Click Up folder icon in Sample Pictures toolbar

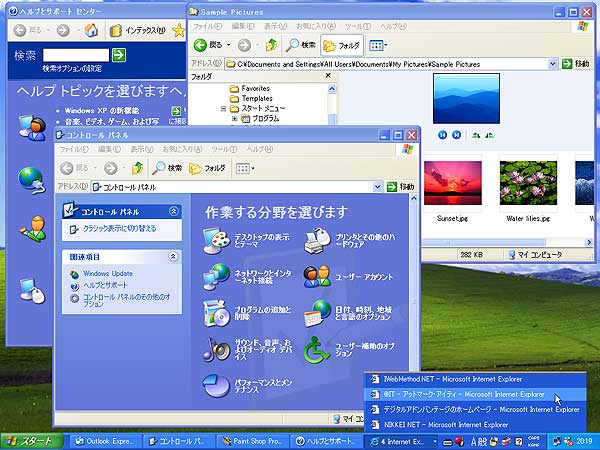pos(271,45)
